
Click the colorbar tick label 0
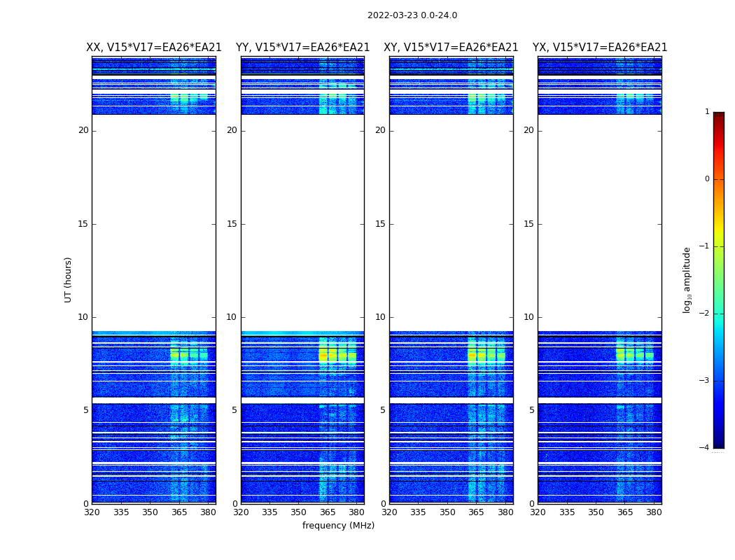pos(707,179)
